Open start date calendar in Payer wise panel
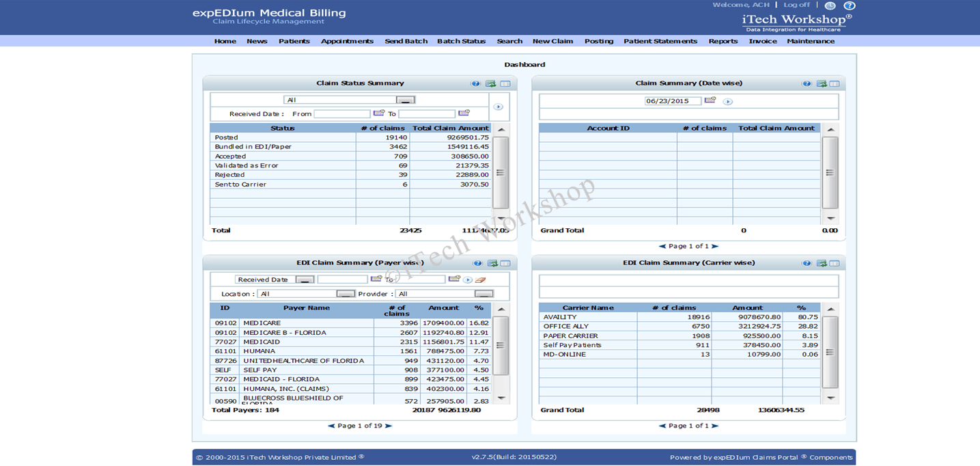Viewport: 980px width, 466px height. click(x=376, y=279)
